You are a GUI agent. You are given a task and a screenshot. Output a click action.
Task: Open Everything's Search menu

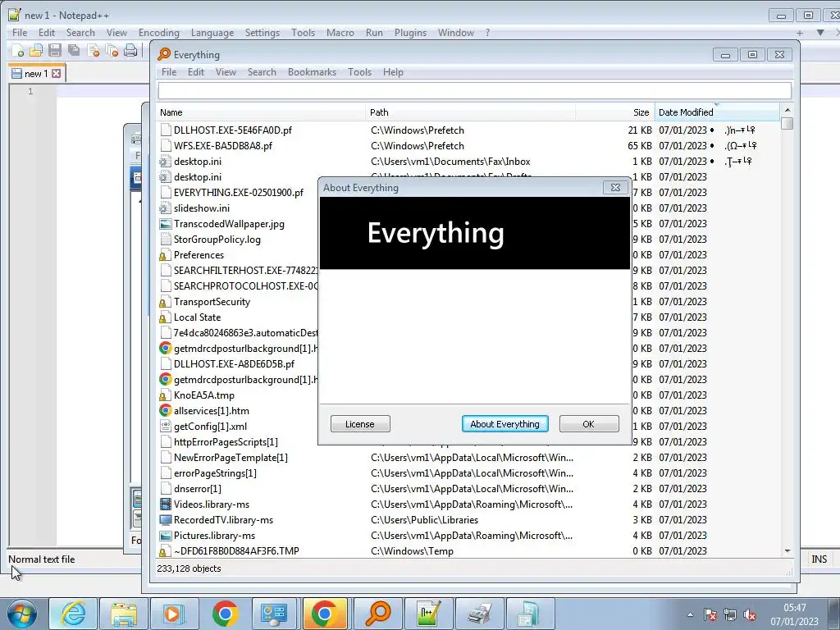(x=262, y=72)
